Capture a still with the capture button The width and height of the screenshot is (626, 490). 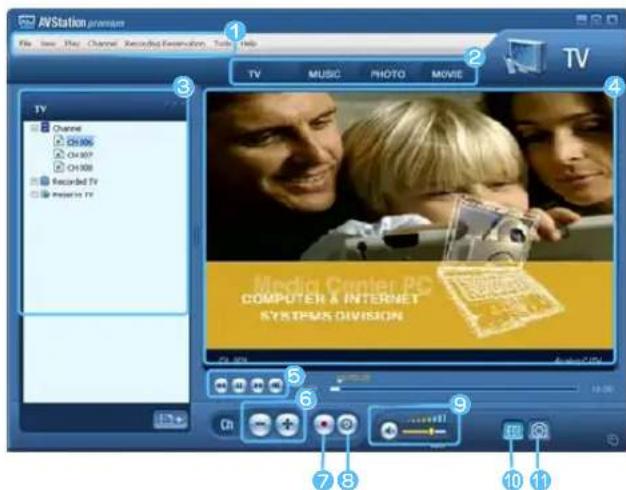(346, 425)
